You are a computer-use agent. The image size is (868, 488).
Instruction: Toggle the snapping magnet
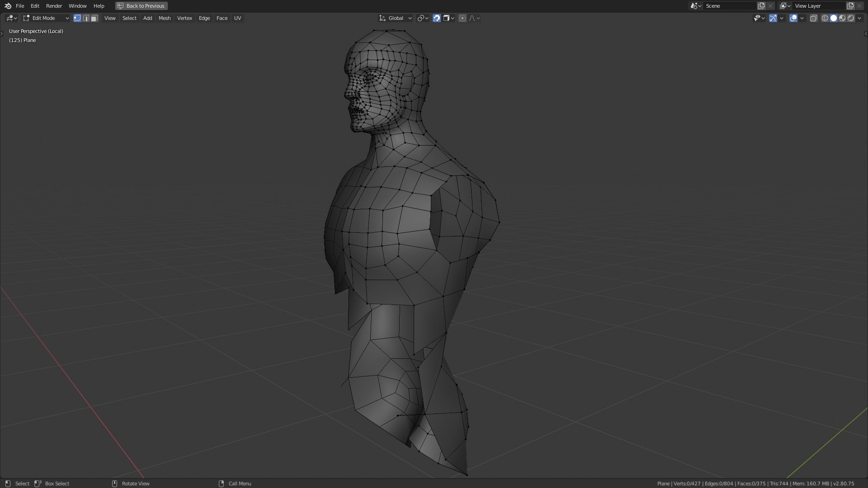[437, 18]
